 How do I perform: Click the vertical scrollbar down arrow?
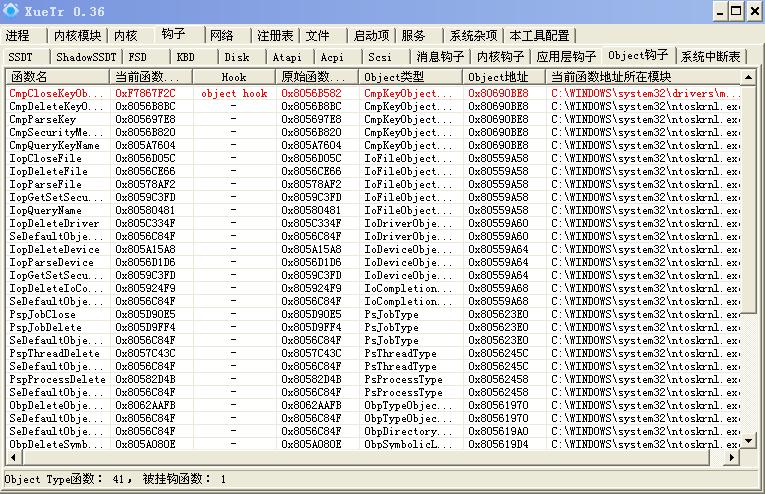751,441
